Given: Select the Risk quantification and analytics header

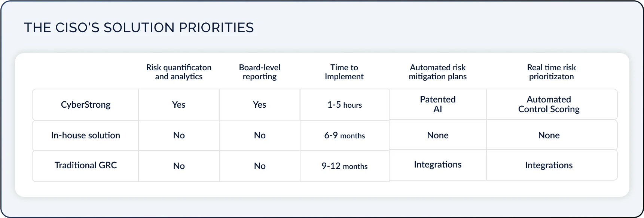Looking at the screenshot, I should (179, 72).
